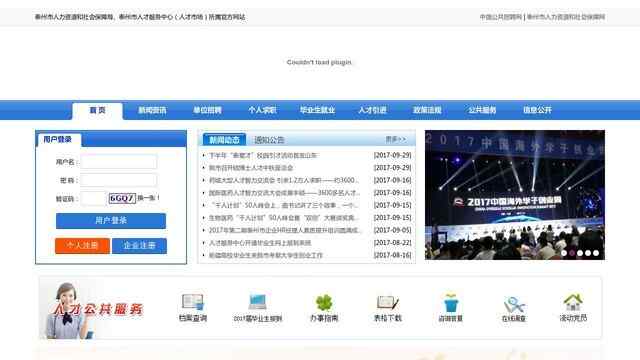
Task: Open the 毕业生就业 navigation menu
Action: click(317, 110)
